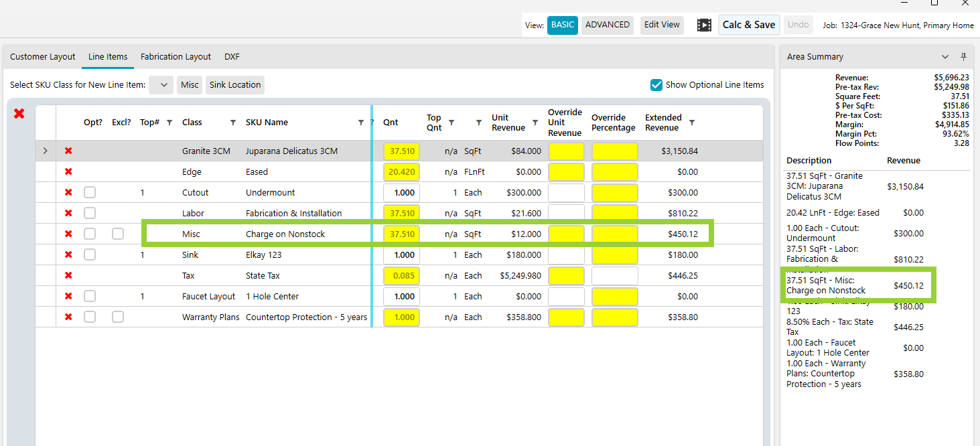
Task: Open the video tutorial film icon
Action: (704, 25)
